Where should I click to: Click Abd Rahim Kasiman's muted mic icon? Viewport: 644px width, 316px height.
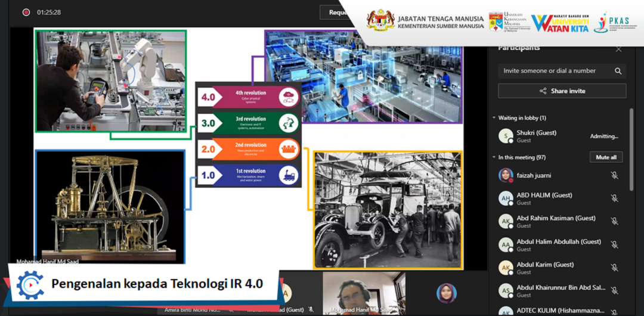pyautogui.click(x=614, y=221)
